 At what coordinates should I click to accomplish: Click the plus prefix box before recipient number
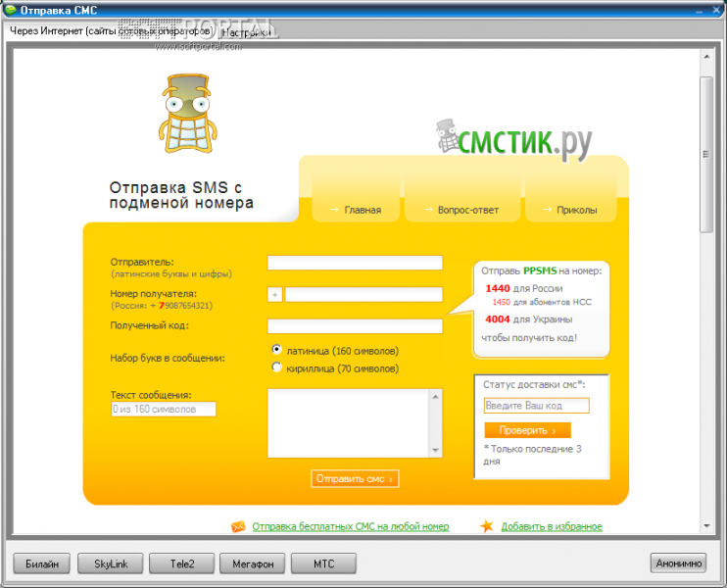pos(275,294)
